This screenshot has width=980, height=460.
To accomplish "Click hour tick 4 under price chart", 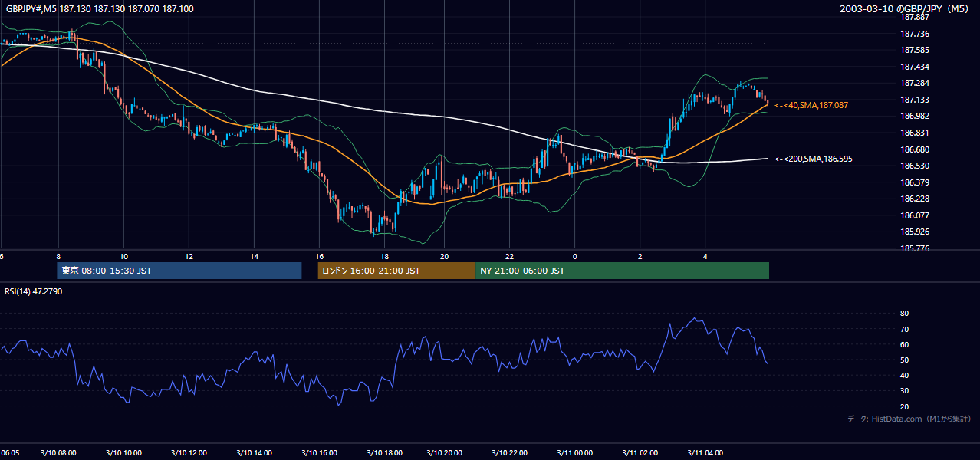I will pos(705,256).
